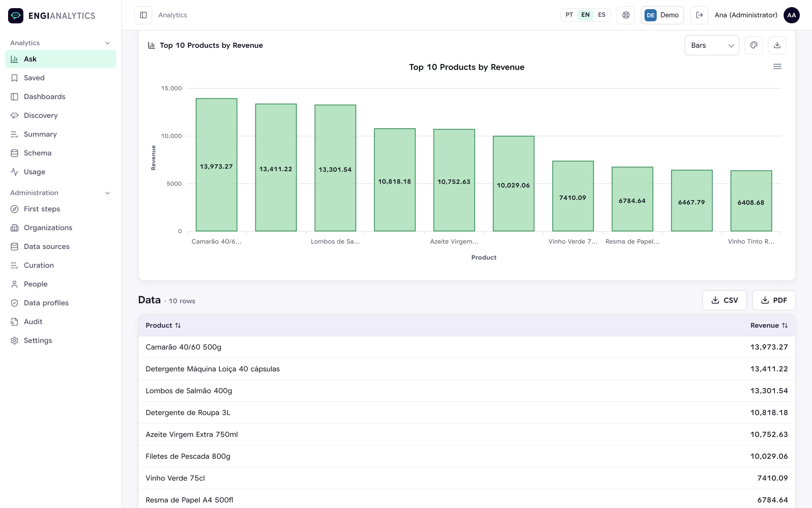The image size is (812, 508).
Task: Click the 6467.79 chart bar
Action: coord(691,201)
